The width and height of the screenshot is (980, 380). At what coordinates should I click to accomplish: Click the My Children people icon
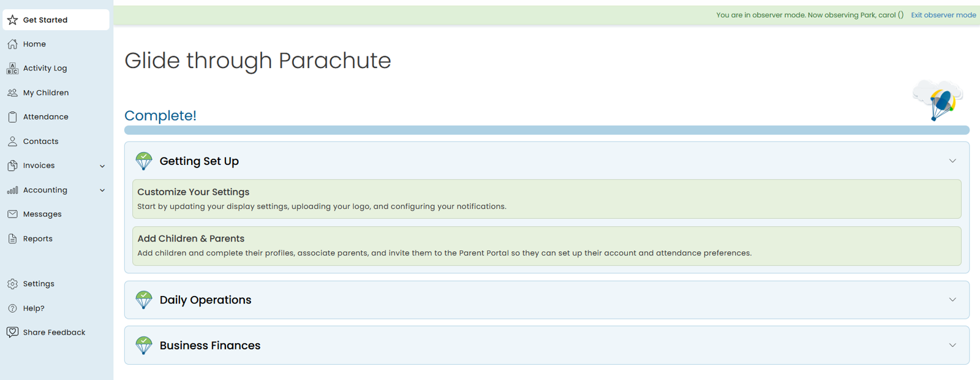tap(12, 93)
